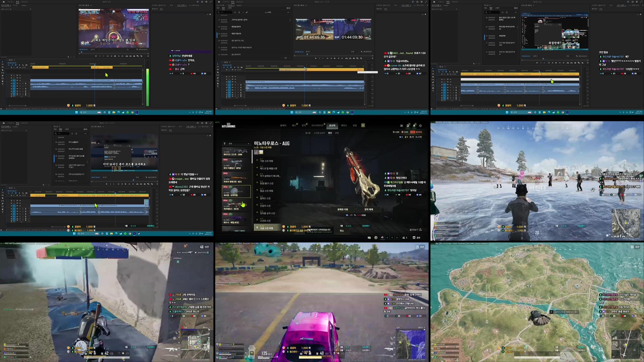Open PUBG settings via the gear icon
Screen dimensions: 644x362
coord(420,125)
